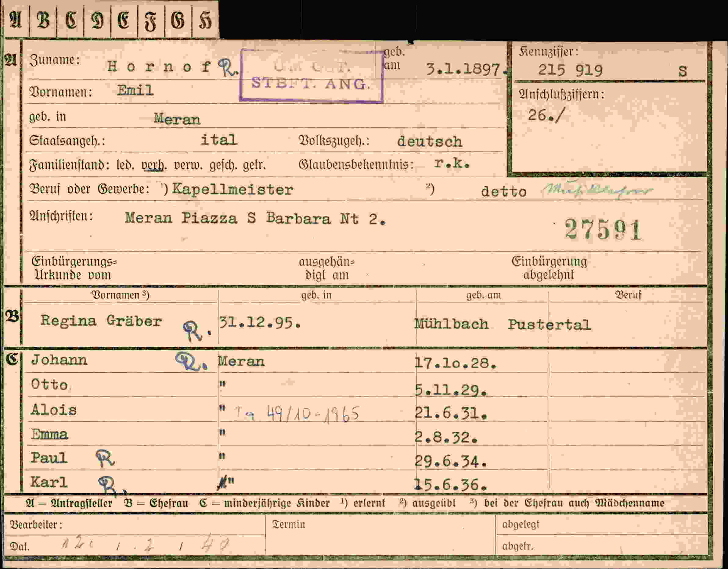The width and height of the screenshot is (728, 569).
Task: Select the address "Meran Piazza S Barbara Nt 2."
Action: pos(255,219)
